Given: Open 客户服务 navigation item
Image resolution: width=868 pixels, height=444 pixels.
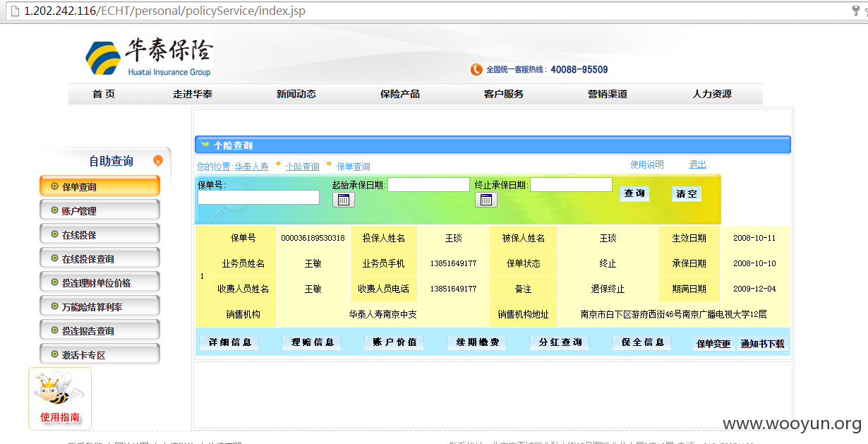Looking at the screenshot, I should click(504, 94).
